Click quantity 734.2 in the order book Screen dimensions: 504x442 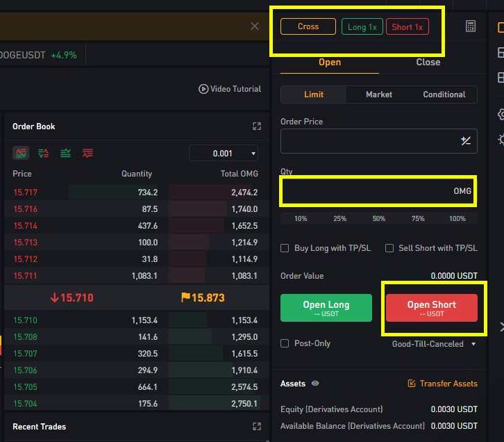[x=148, y=193]
